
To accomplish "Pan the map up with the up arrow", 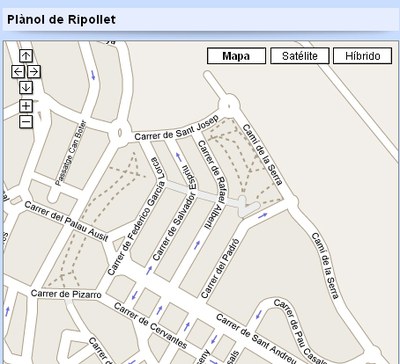I will click(26, 56).
